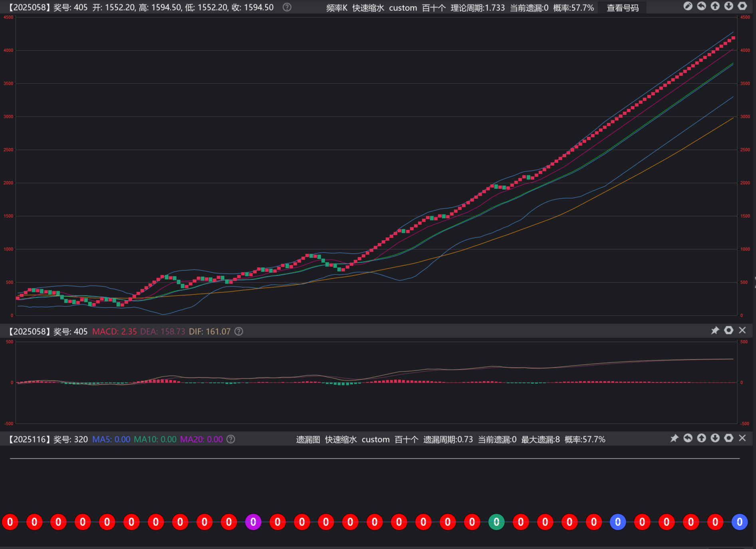Click the last candlestick at chart top right
This screenshot has height=549, width=756.
(733, 38)
